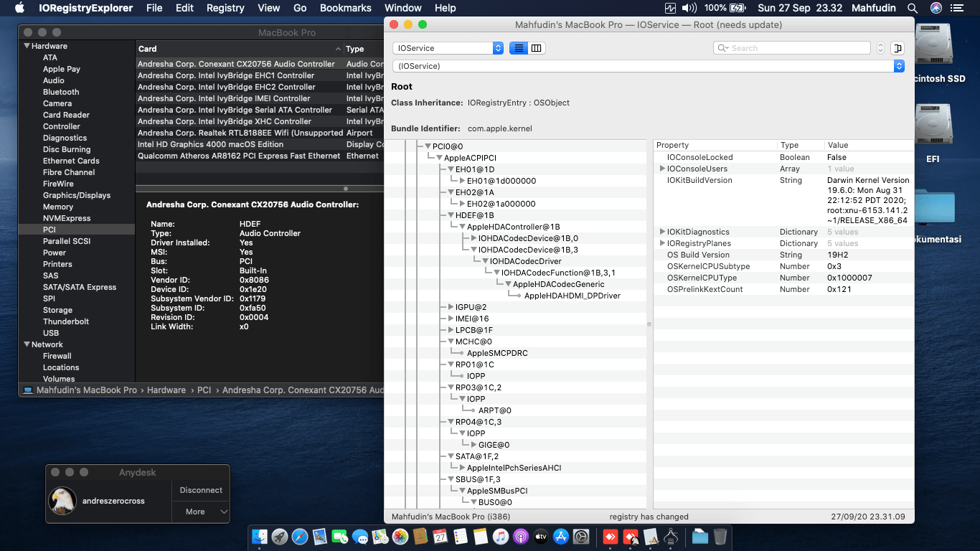The width and height of the screenshot is (980, 551).
Task: Open System Preferences from the Dock
Action: [581, 536]
